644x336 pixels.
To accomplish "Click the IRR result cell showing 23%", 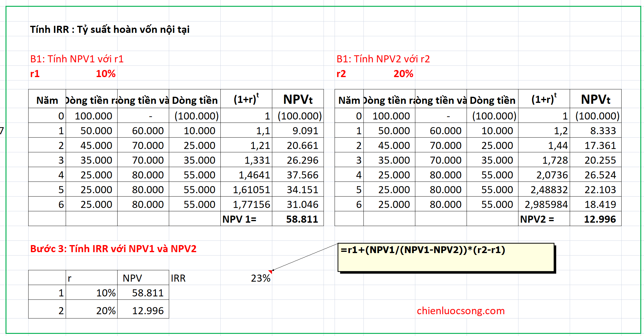I will coord(260,278).
